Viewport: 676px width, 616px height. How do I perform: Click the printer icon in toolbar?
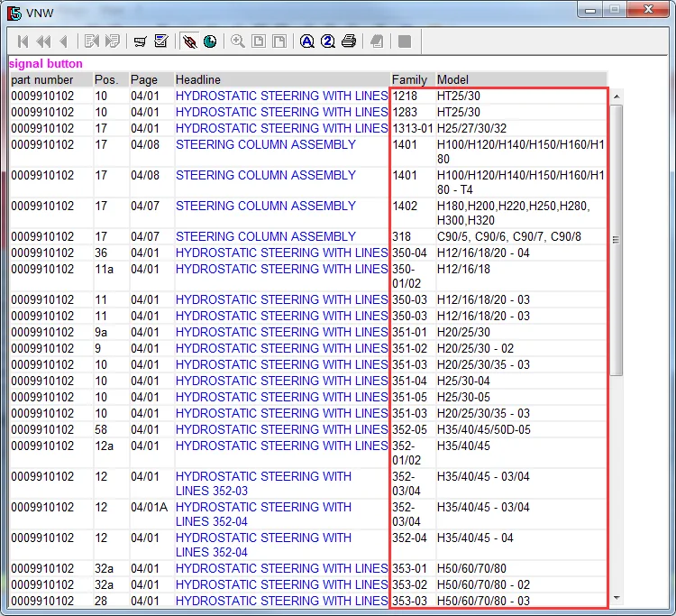[x=349, y=41]
